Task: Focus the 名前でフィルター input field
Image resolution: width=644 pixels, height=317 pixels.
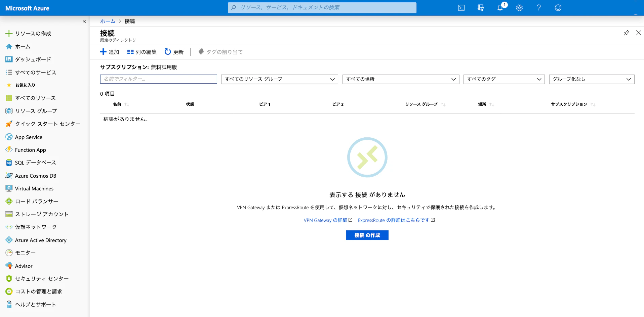Action: point(159,79)
